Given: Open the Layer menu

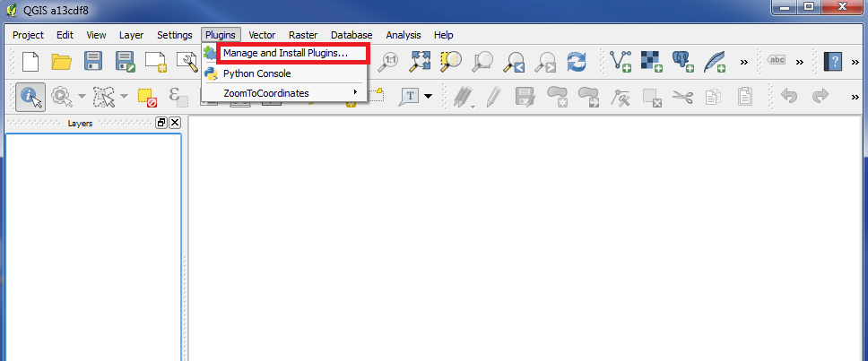Looking at the screenshot, I should coord(131,35).
